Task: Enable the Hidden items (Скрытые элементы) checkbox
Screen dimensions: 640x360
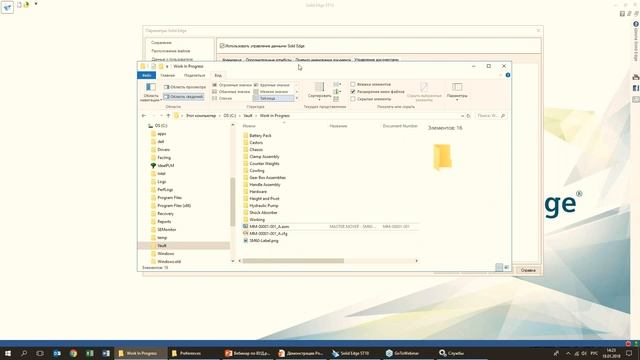Action: (371, 99)
